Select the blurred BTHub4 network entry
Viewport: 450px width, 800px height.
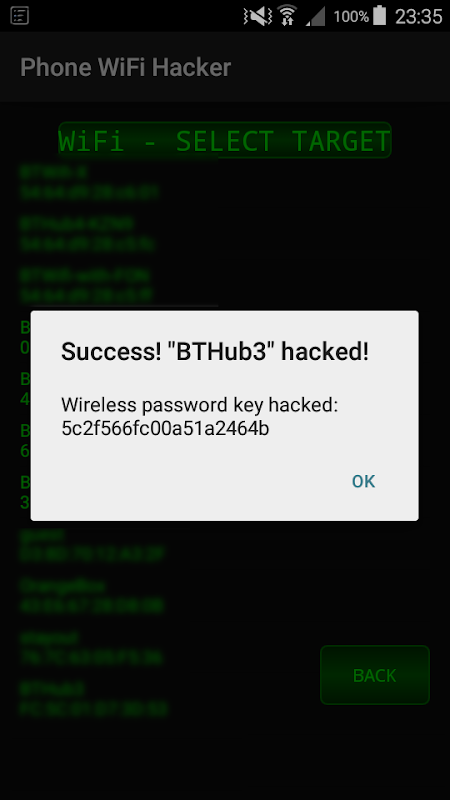tap(87, 233)
